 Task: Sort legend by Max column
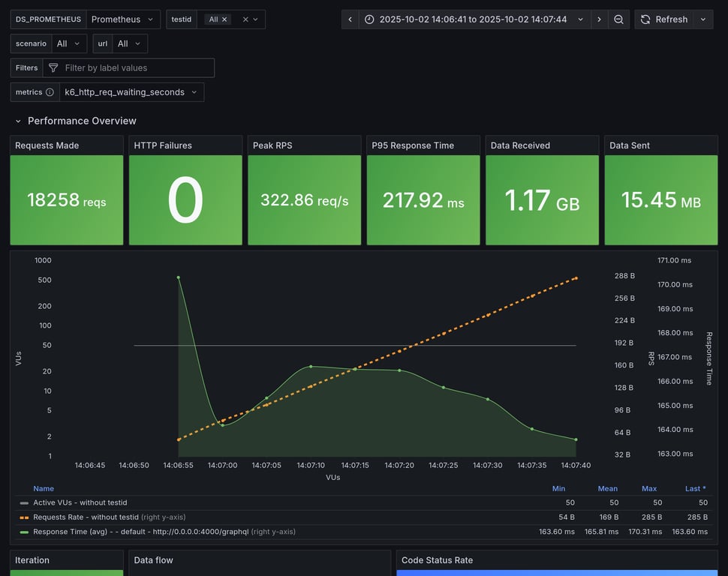[x=649, y=488]
